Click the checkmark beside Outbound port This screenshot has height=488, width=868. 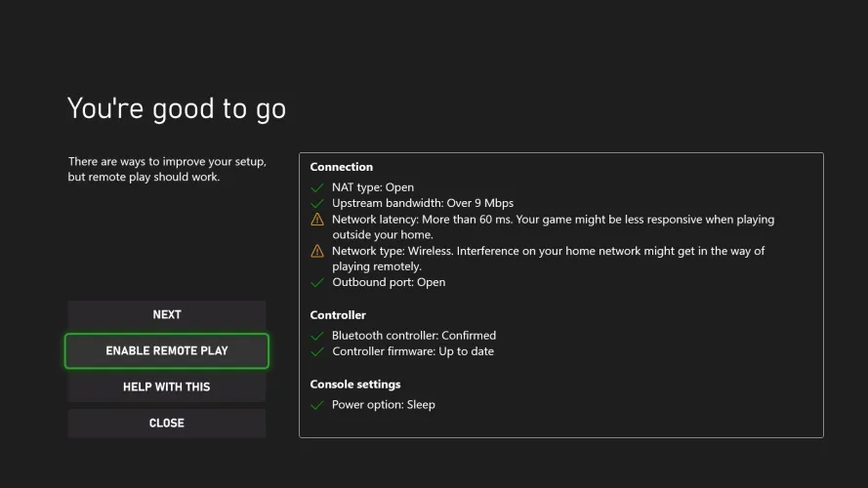point(317,283)
